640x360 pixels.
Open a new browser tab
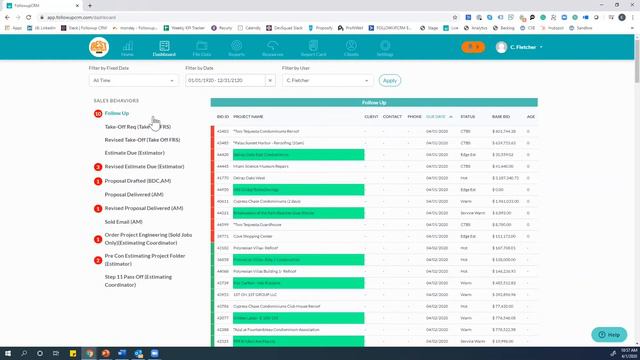pyautogui.click(x=90, y=6)
